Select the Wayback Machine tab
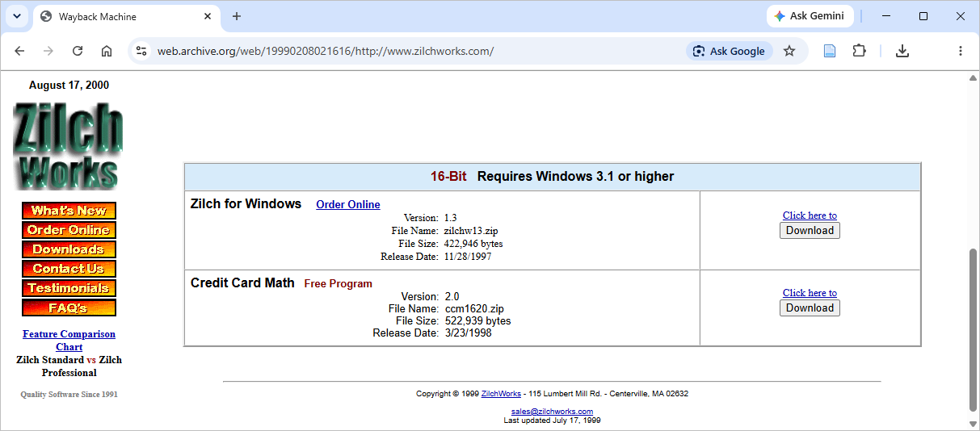This screenshot has width=980, height=431. click(125, 16)
